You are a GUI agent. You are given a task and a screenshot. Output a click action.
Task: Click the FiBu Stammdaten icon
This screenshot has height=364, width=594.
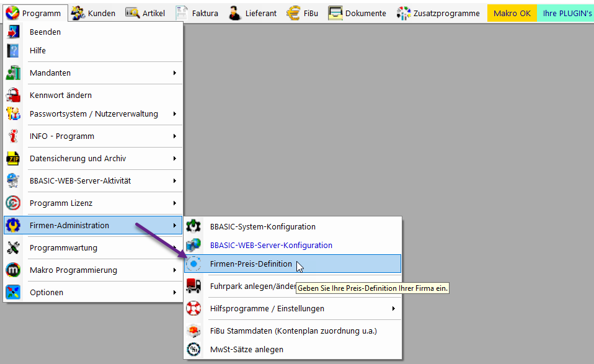pyautogui.click(x=193, y=331)
